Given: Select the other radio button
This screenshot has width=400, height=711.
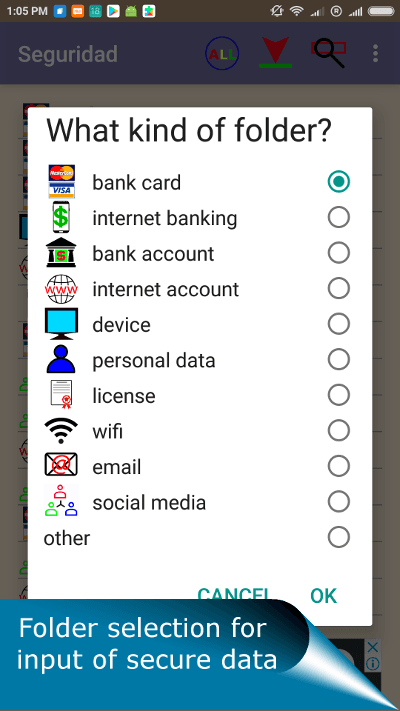Looking at the screenshot, I should [339, 538].
